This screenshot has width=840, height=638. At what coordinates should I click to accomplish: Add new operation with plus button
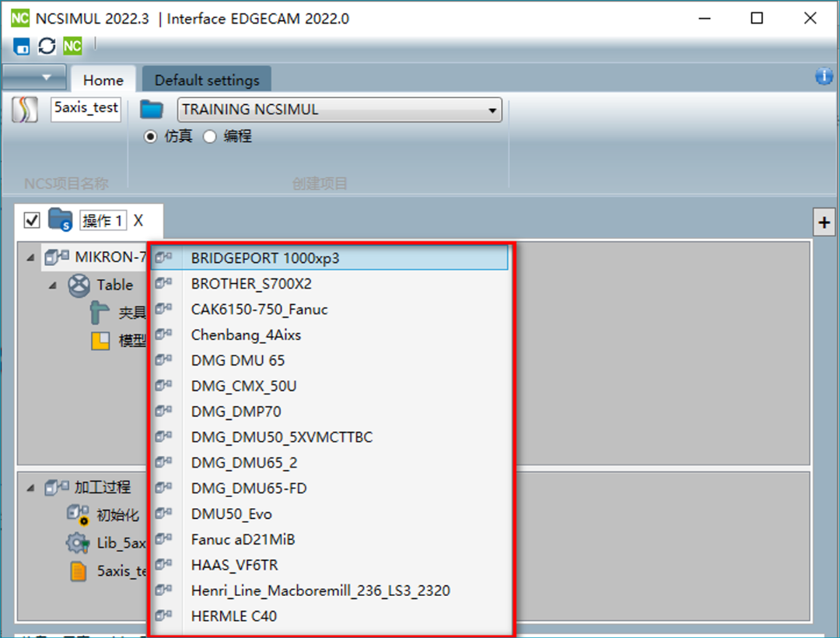[824, 223]
